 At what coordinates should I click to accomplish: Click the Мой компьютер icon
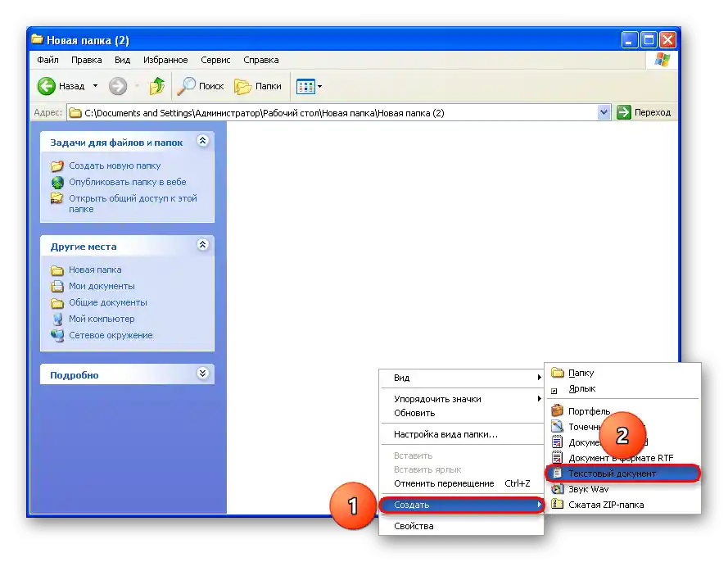point(57,319)
